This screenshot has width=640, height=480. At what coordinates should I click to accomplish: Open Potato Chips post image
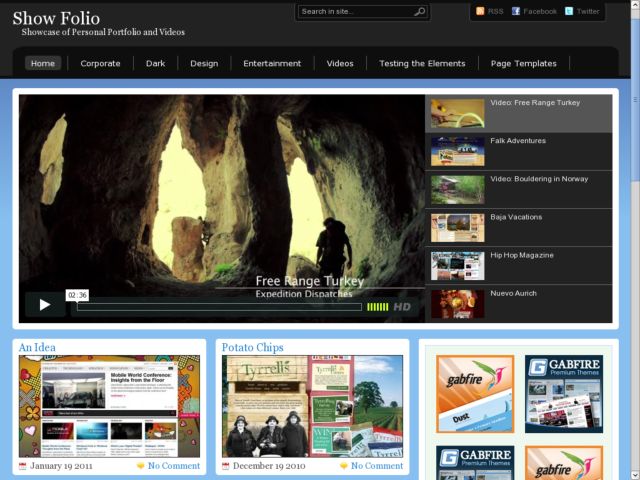point(312,406)
